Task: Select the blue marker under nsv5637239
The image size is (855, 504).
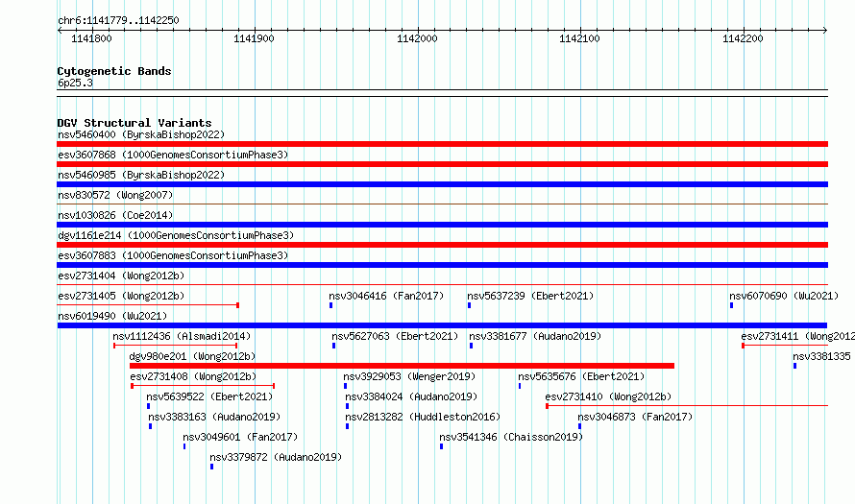Action: [469, 305]
